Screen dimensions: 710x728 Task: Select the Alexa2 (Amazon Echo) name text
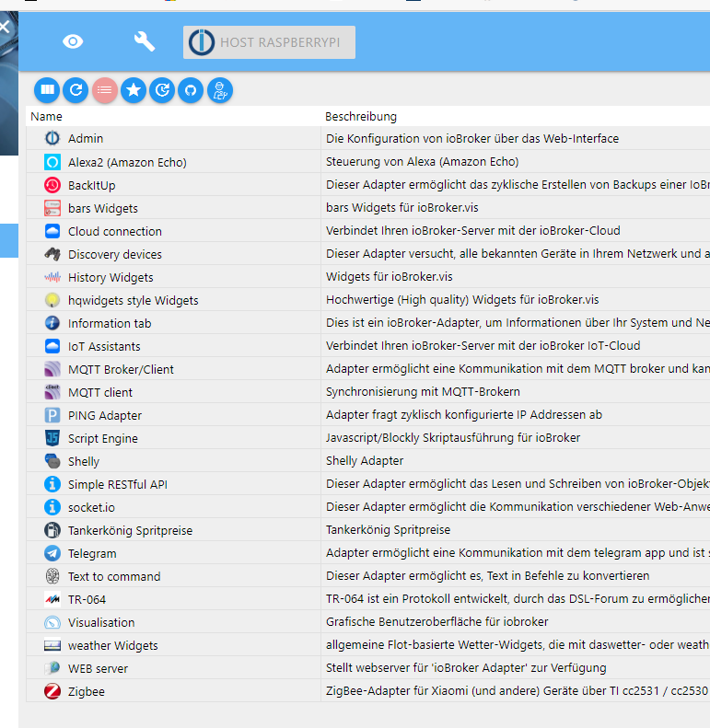coord(127,163)
